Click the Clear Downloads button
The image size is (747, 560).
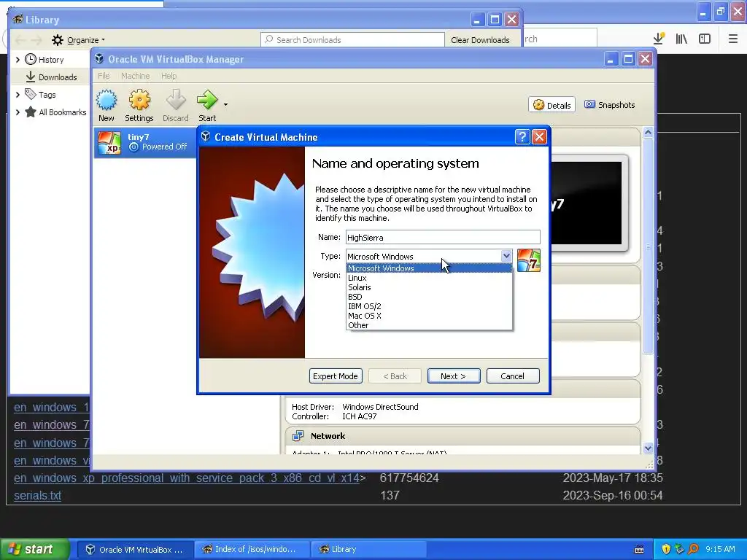pos(480,40)
